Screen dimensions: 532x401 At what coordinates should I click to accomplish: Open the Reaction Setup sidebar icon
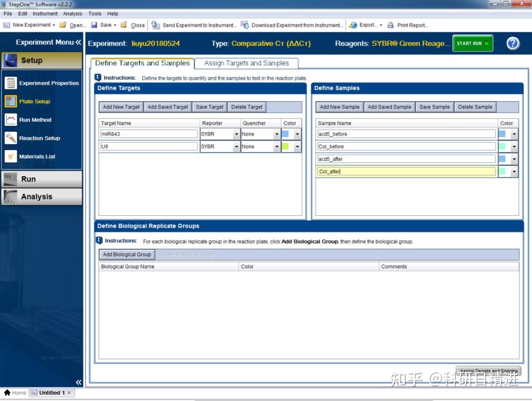click(11, 138)
